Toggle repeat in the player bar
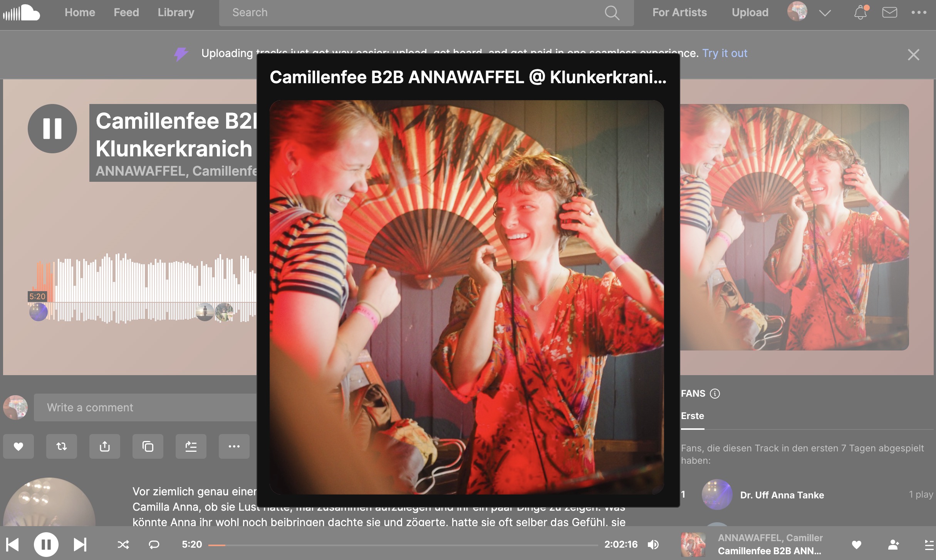 [154, 544]
